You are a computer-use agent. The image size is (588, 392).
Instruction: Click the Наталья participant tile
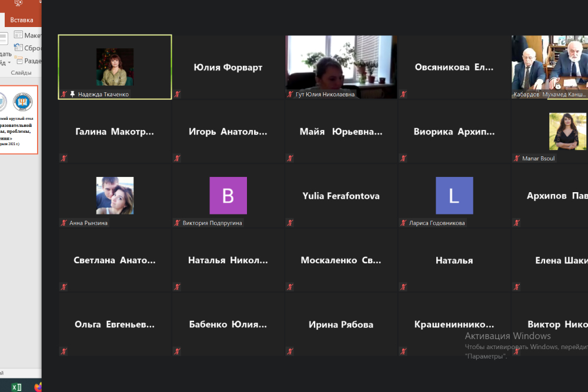454,260
